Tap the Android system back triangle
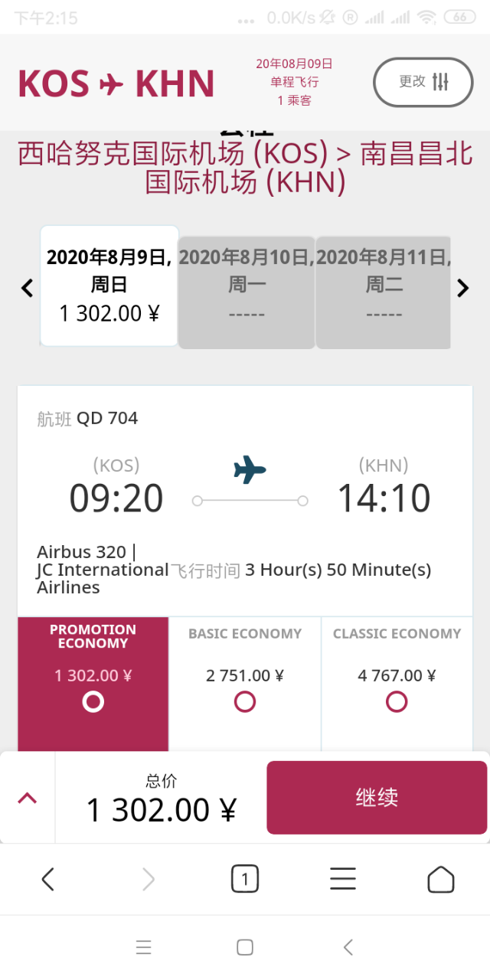490x980 pixels. click(348, 947)
